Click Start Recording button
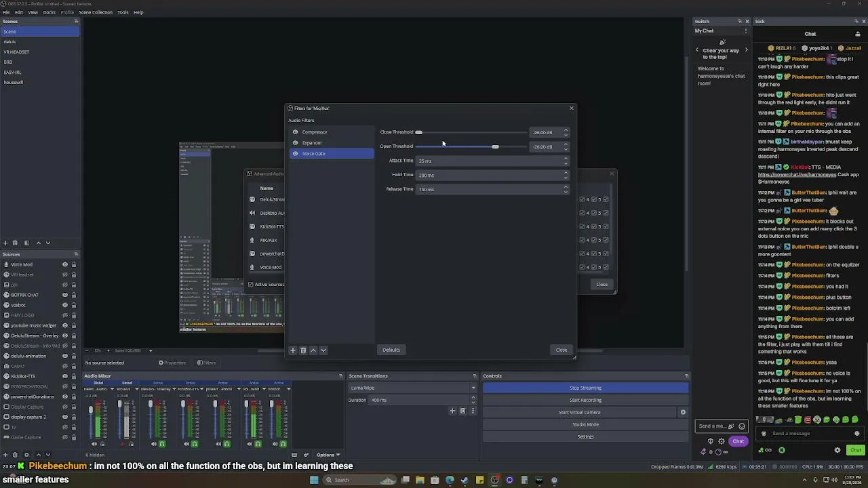The width and height of the screenshot is (868, 488). [585, 401]
